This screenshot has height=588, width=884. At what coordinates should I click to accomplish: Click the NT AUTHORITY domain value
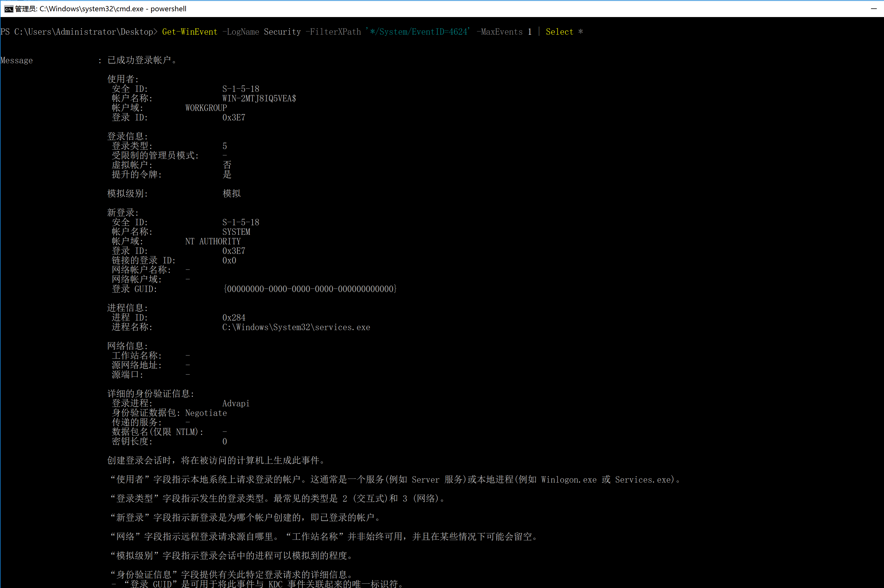pyautogui.click(x=213, y=241)
